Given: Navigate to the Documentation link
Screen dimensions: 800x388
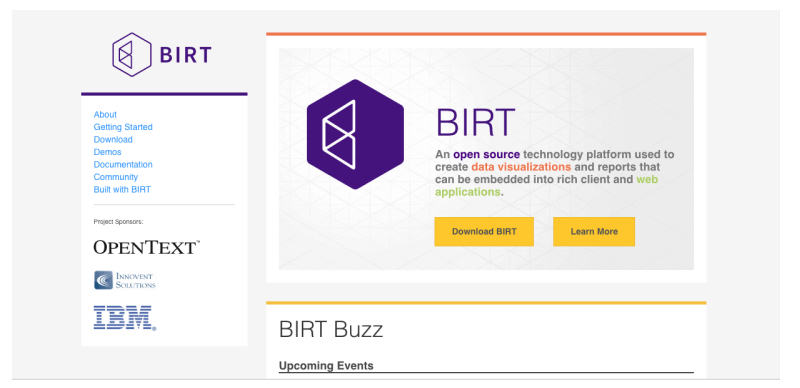Looking at the screenshot, I should 123,164.
